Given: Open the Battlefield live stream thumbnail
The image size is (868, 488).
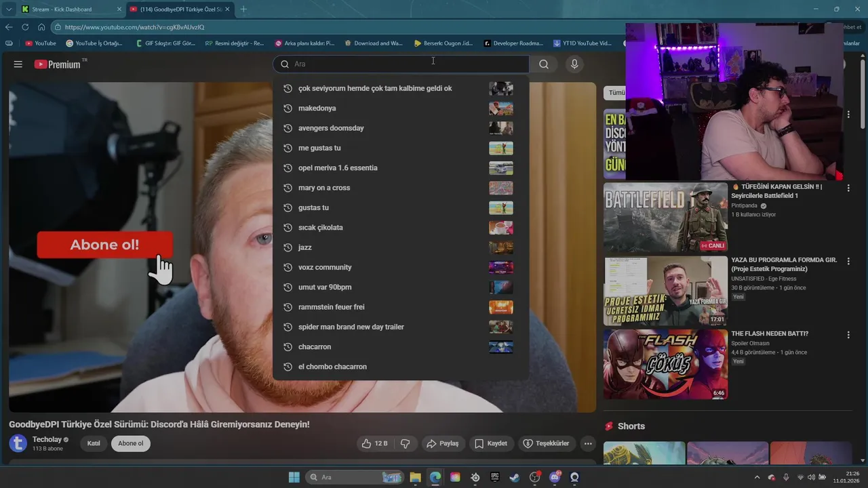Looking at the screenshot, I should [x=665, y=218].
